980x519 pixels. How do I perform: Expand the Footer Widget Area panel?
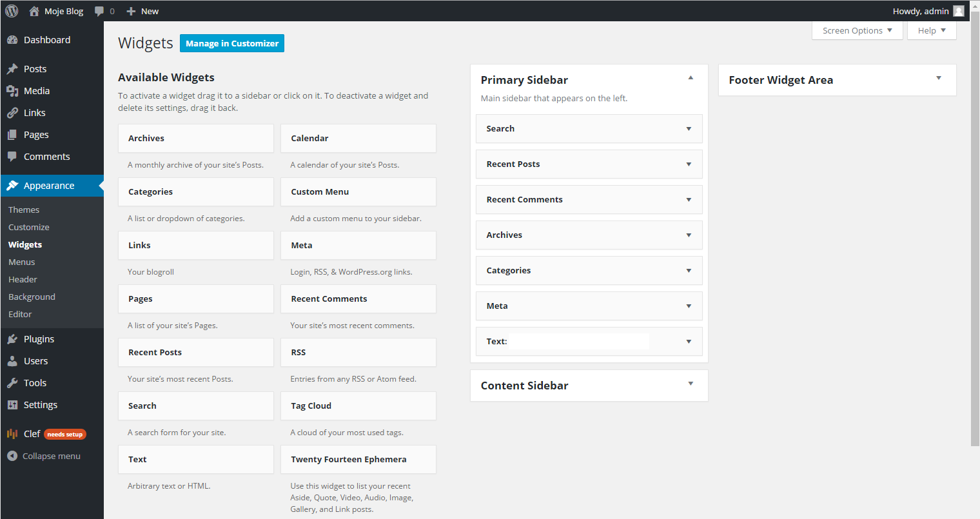939,78
